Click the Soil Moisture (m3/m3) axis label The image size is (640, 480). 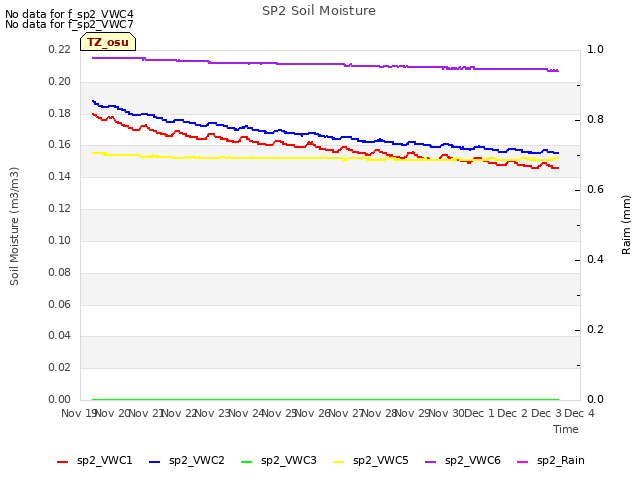pos(14,226)
